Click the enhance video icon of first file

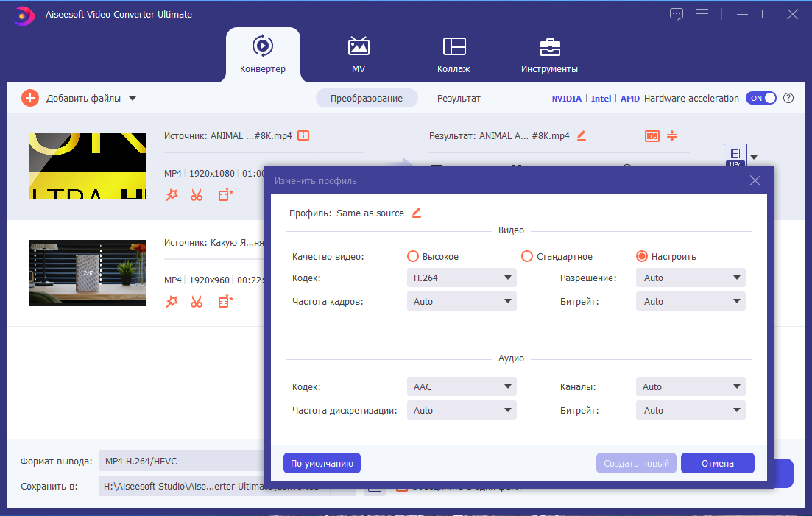point(225,195)
